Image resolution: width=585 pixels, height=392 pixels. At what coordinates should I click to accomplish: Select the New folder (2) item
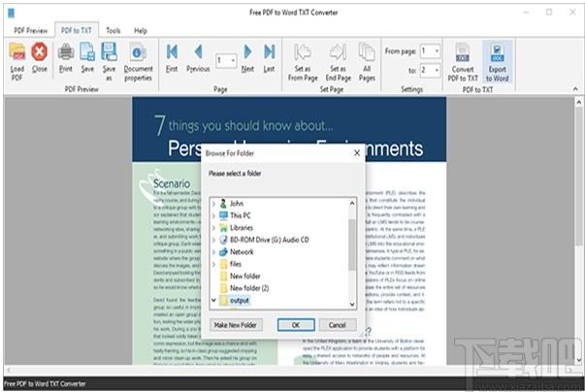coord(244,288)
